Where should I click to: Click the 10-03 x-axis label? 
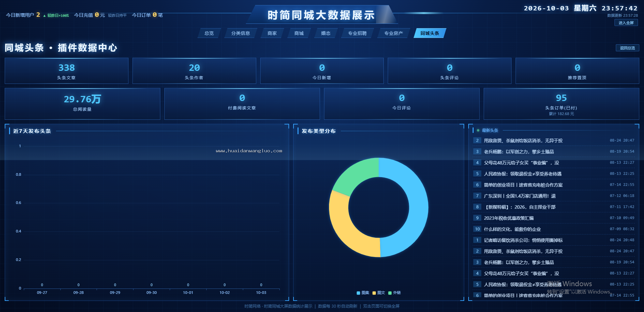point(261,293)
